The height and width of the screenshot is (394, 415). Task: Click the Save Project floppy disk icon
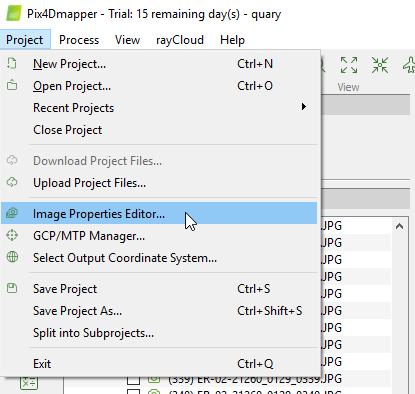(x=12, y=288)
